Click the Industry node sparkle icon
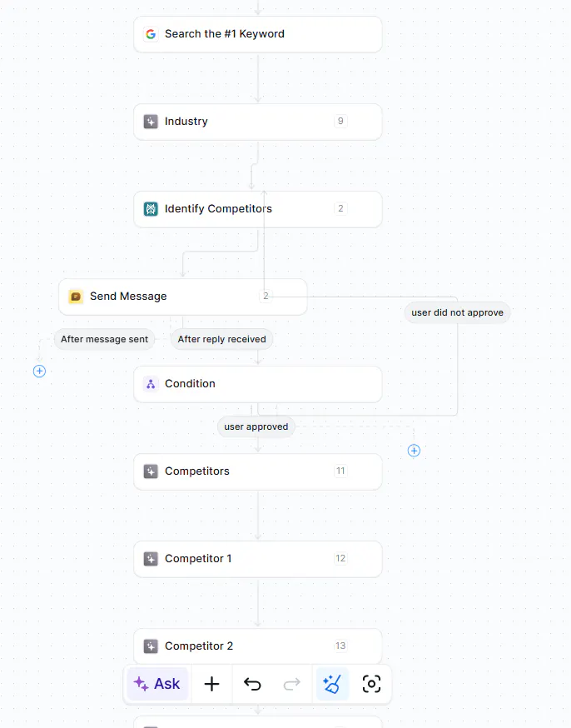Screen dimensions: 571x728 [151, 122]
